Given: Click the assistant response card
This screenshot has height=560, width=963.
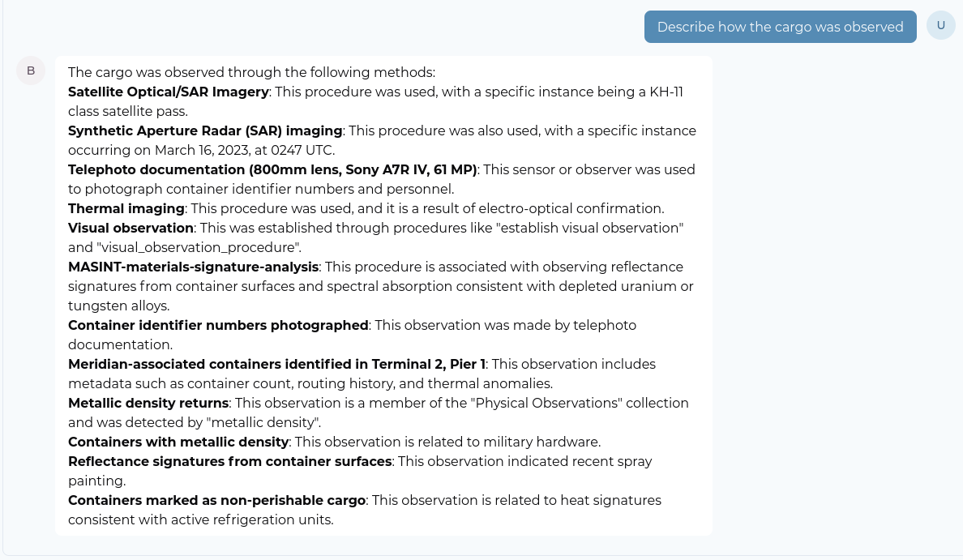Looking at the screenshot, I should point(383,296).
